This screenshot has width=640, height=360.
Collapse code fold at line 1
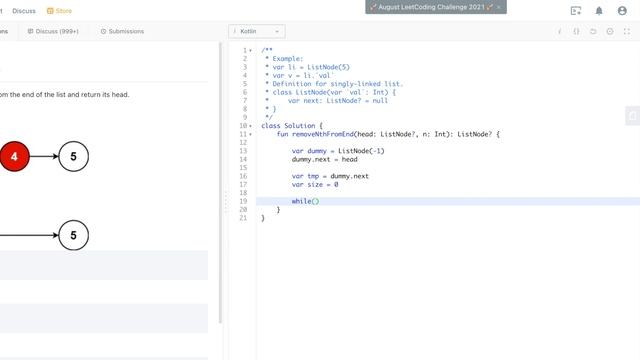[251, 51]
